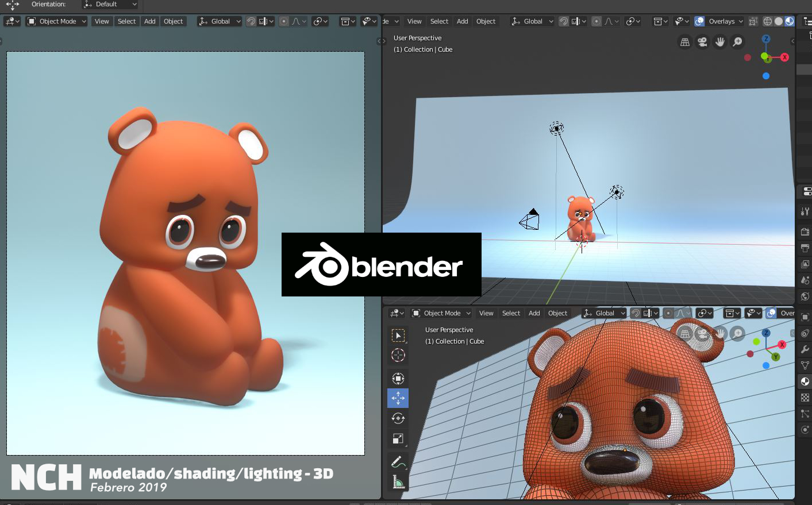Viewport: 812px width, 505px height.
Task: Switch to camera view in top-right viewport
Action: tap(702, 42)
